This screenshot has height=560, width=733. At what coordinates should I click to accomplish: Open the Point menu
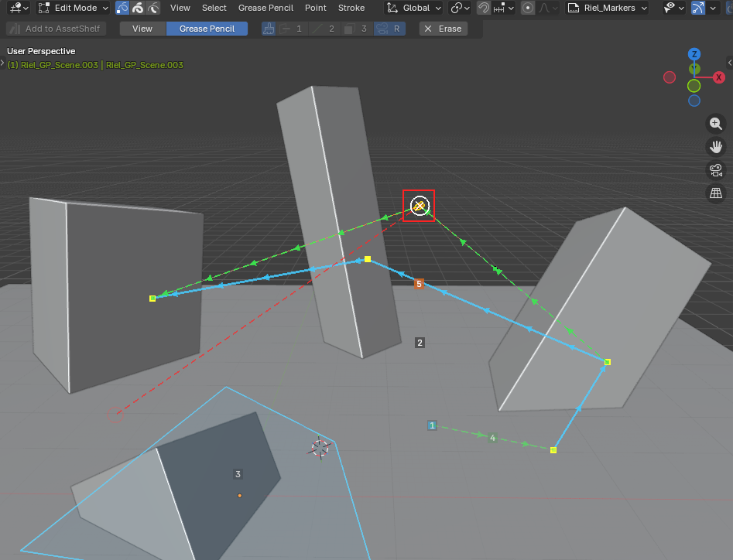pos(316,8)
